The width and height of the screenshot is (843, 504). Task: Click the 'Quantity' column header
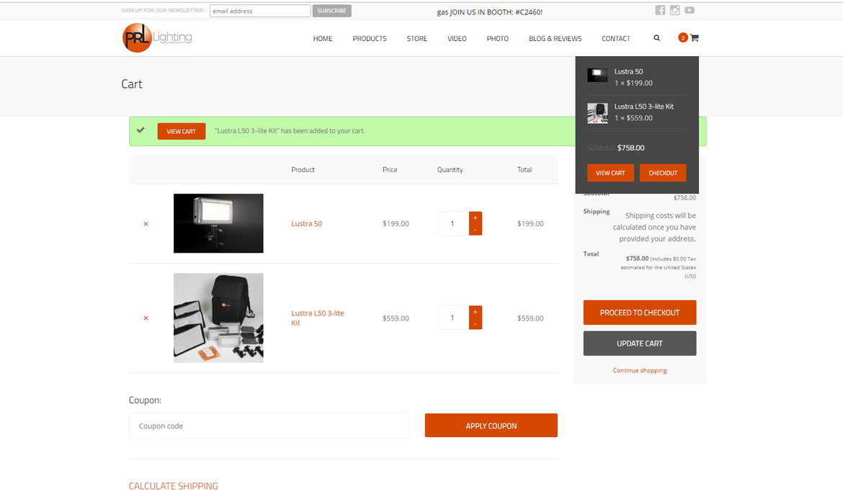450,170
